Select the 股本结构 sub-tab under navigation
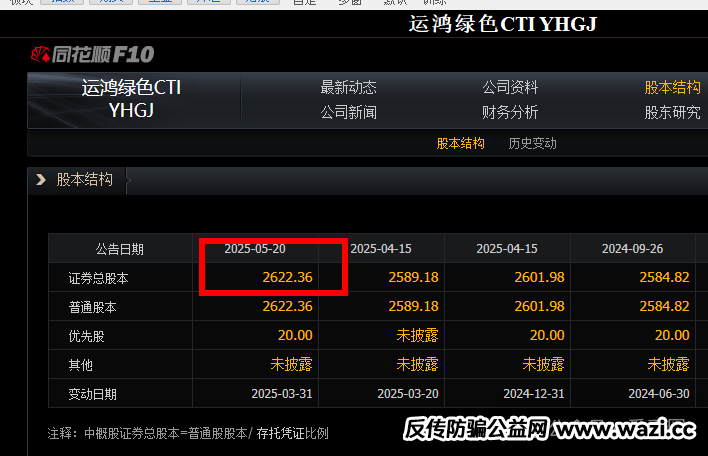This screenshot has height=456, width=708. [461, 144]
